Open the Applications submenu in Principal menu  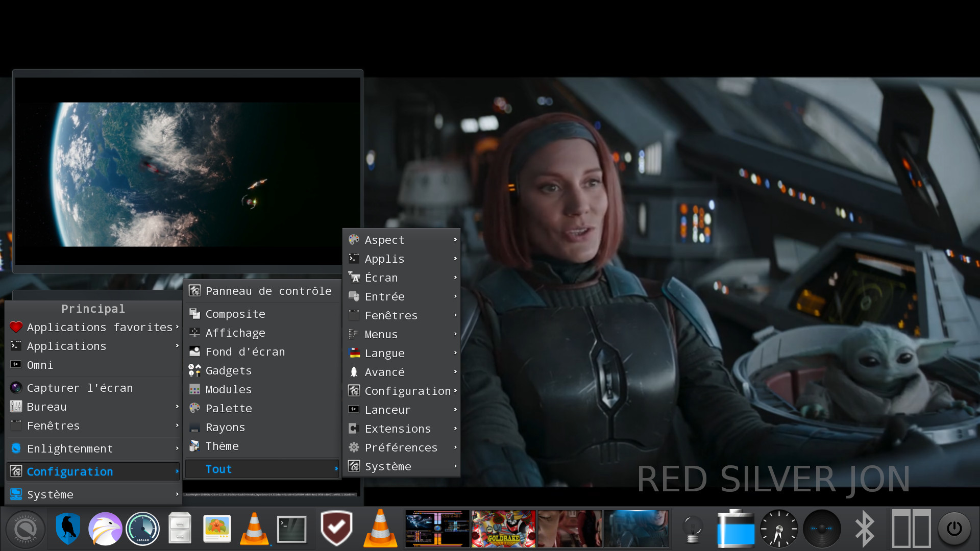coord(94,346)
